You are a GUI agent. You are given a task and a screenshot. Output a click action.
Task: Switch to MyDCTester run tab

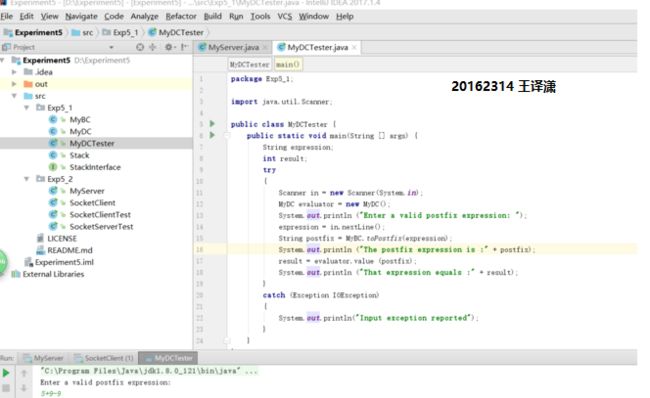[x=168, y=358]
